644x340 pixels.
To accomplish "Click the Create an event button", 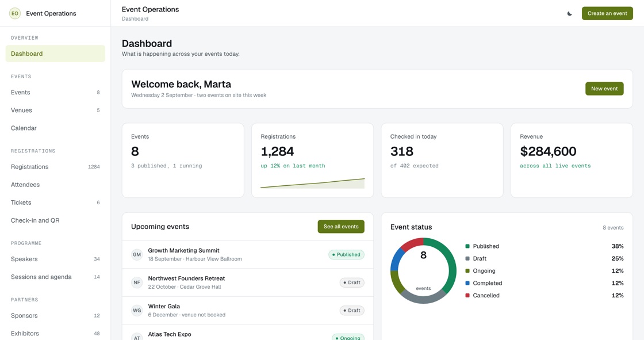I will (607, 14).
